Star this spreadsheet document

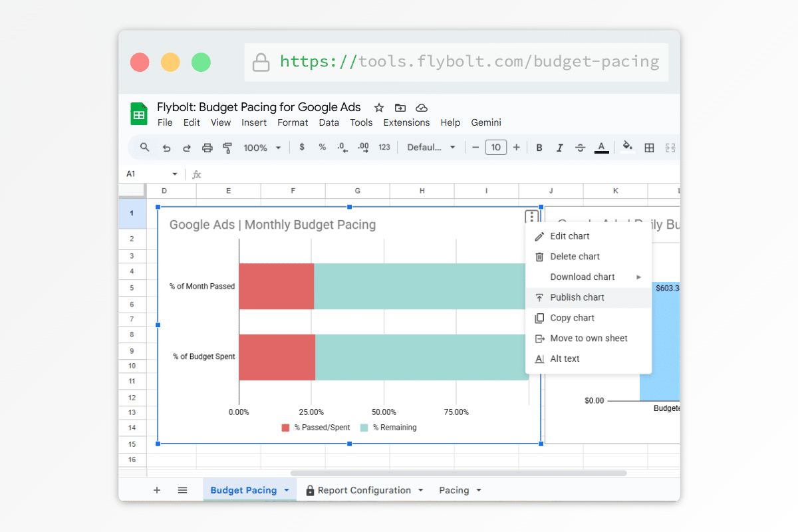click(379, 108)
